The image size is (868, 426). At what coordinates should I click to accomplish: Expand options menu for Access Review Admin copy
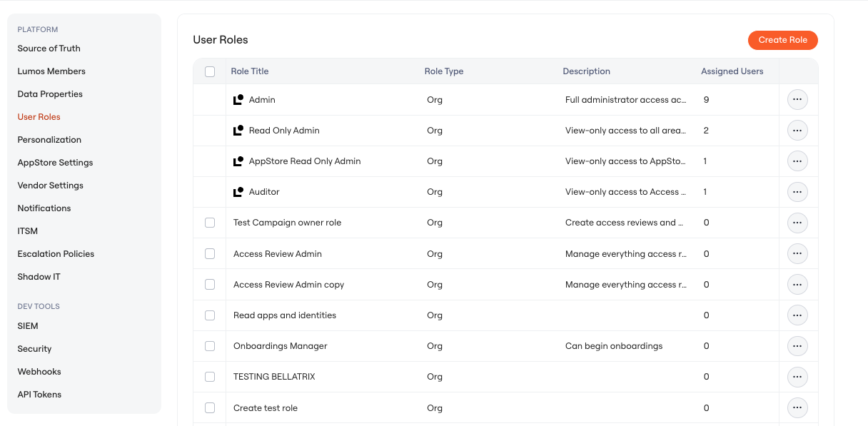click(797, 285)
